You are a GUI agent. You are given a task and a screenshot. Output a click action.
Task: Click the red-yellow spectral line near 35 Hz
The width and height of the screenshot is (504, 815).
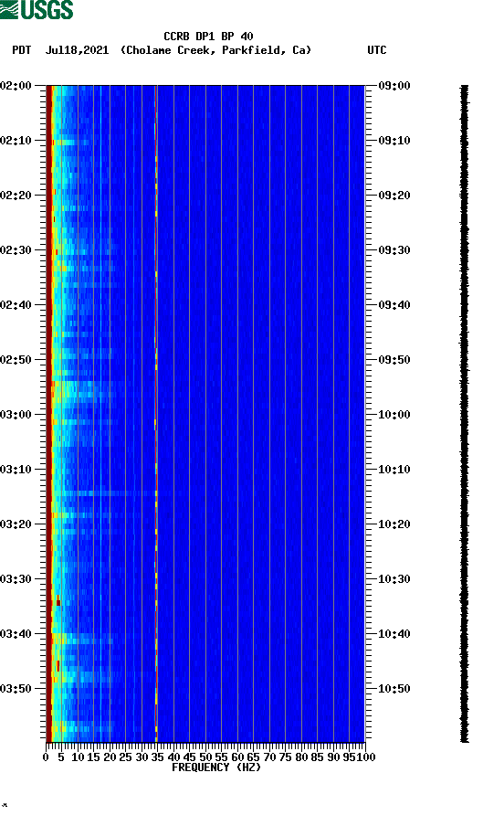156,414
